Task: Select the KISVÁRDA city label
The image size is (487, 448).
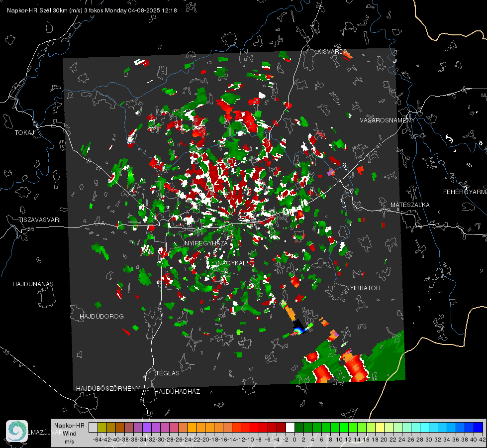Action: coord(332,52)
